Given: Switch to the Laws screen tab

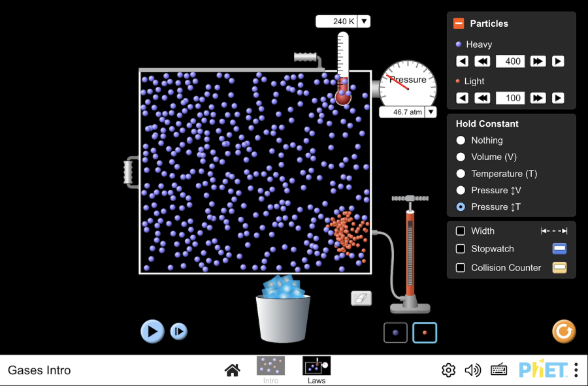Looking at the screenshot, I should 316,370.
